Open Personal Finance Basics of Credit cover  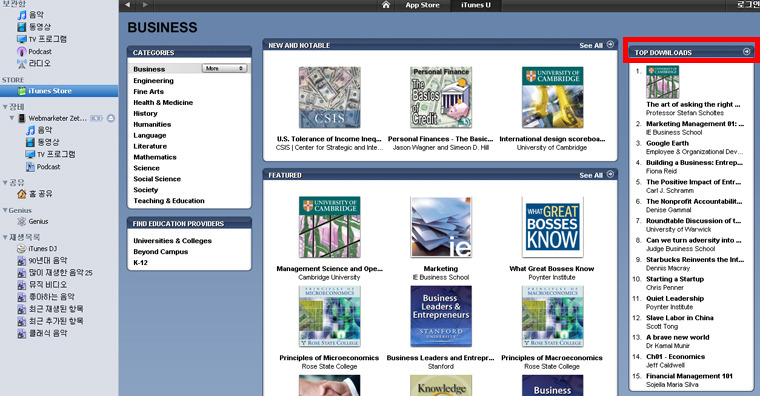(x=441, y=97)
